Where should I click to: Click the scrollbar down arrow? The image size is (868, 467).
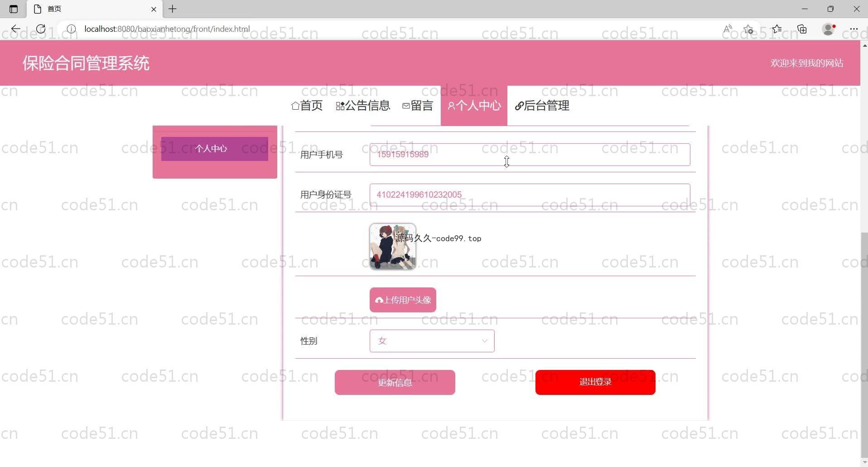click(x=864, y=462)
